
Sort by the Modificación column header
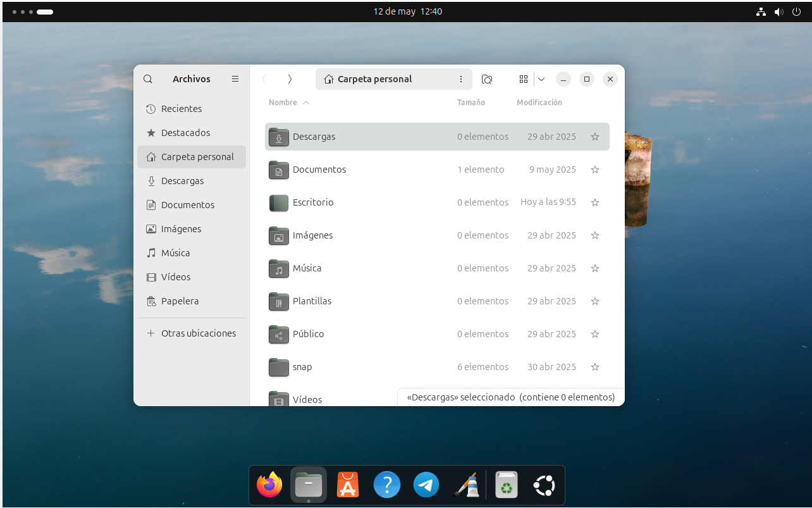pos(539,102)
